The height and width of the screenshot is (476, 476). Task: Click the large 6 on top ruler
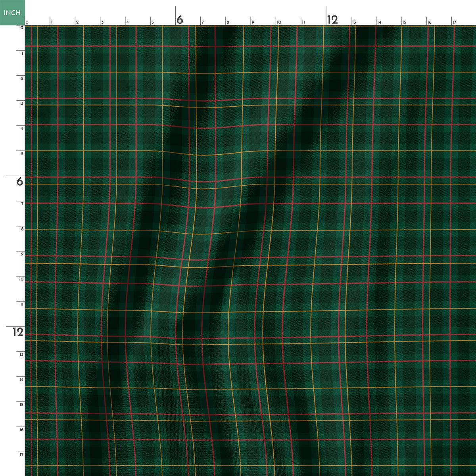(x=180, y=19)
